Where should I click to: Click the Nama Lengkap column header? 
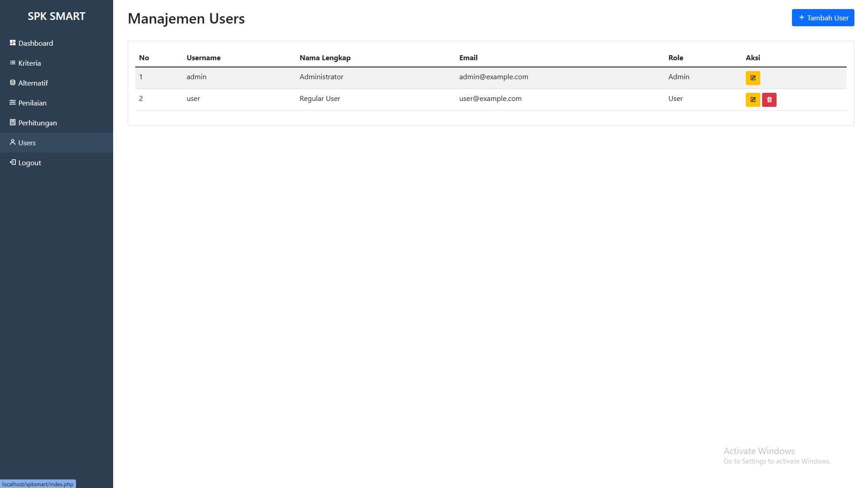325,58
